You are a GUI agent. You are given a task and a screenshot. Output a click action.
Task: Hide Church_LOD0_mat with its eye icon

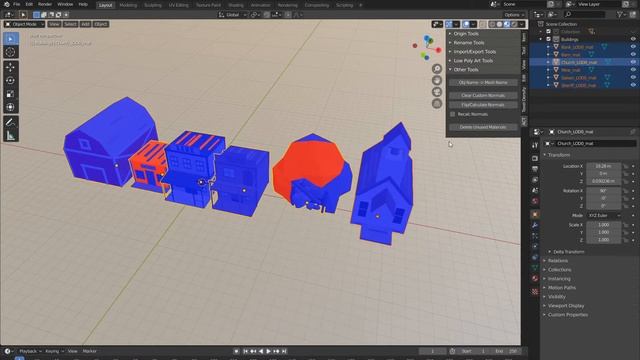633,62
